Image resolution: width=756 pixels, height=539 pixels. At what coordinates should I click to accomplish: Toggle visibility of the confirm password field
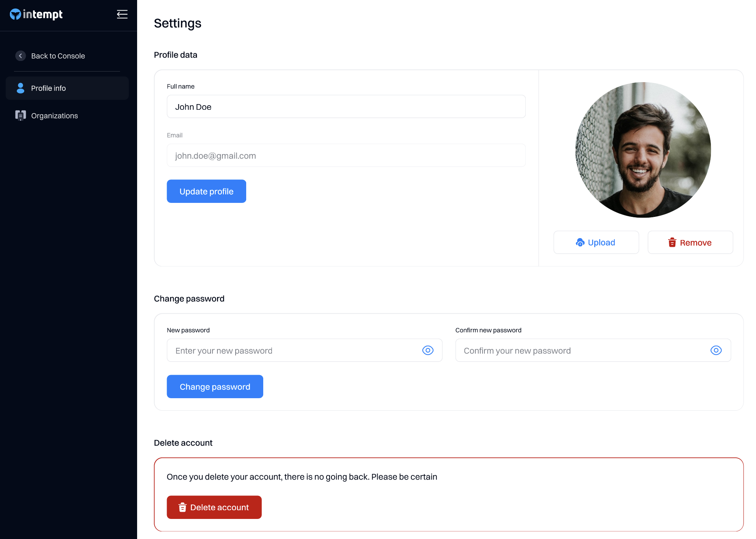[x=716, y=351]
